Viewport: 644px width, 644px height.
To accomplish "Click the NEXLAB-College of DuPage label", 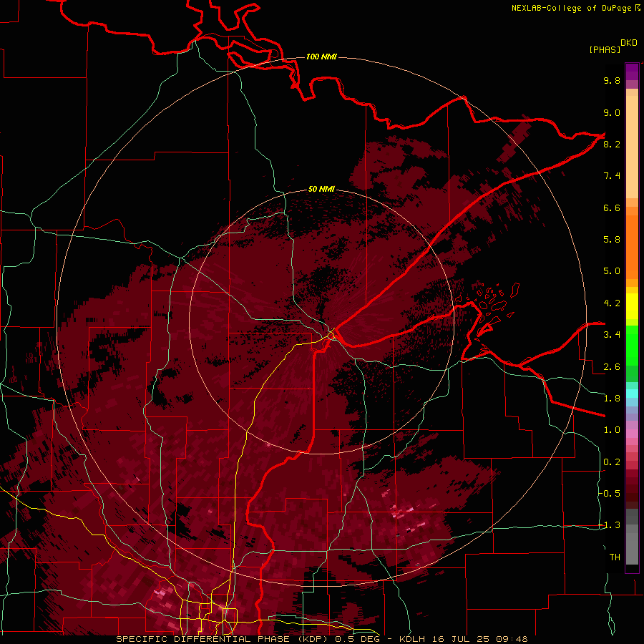I will click(x=572, y=8).
